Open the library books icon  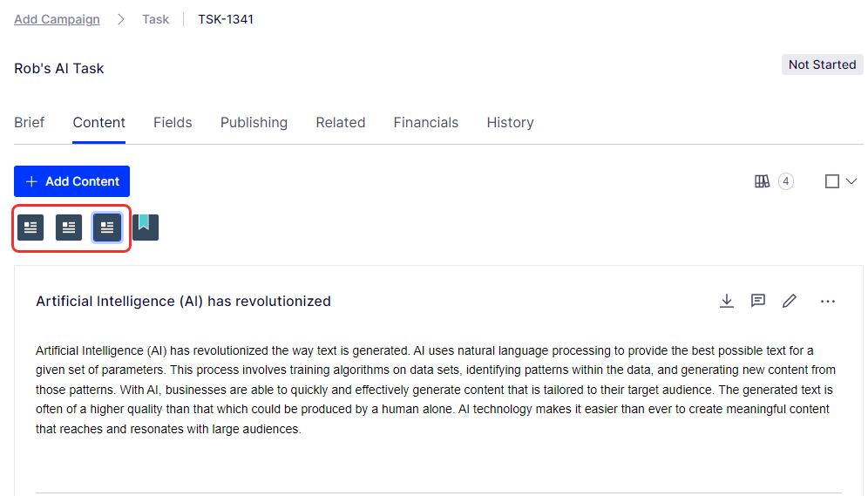tap(763, 181)
